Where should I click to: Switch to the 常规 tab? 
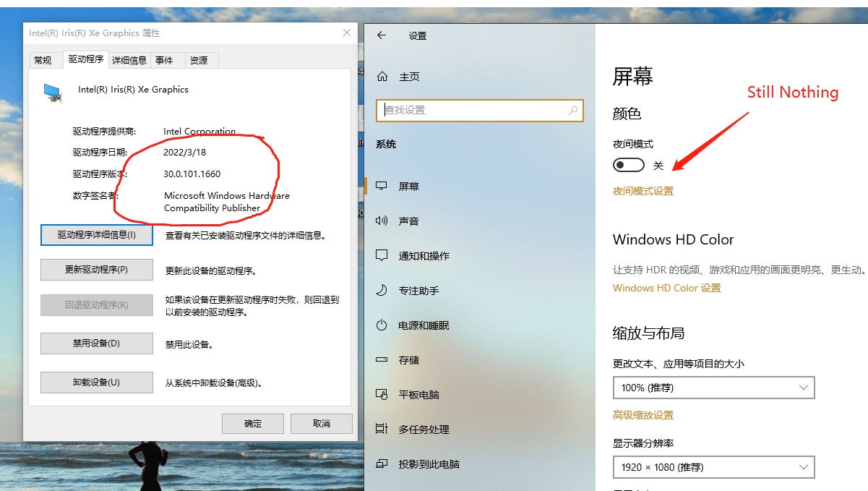[43, 61]
